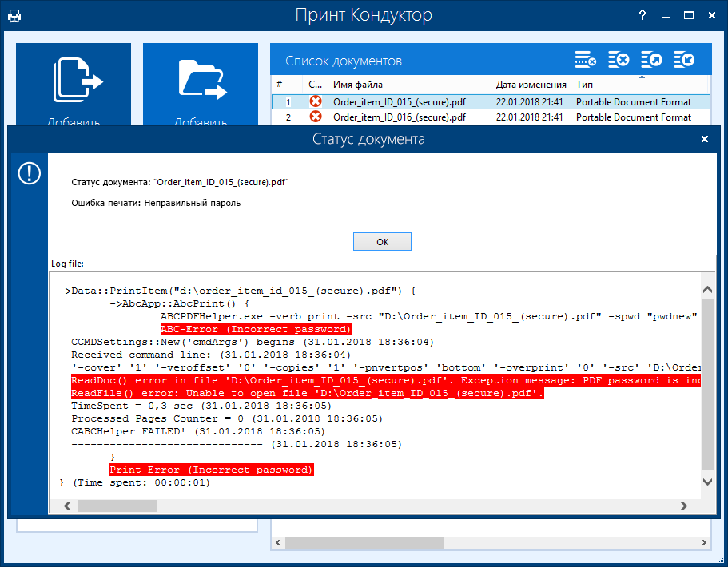The width and height of the screenshot is (728, 567).
Task: Click the log horizontal scroll right arrow
Action: click(x=683, y=506)
